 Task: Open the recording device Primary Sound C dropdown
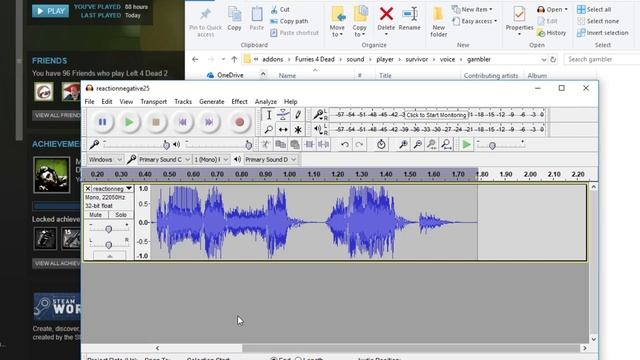click(x=164, y=160)
